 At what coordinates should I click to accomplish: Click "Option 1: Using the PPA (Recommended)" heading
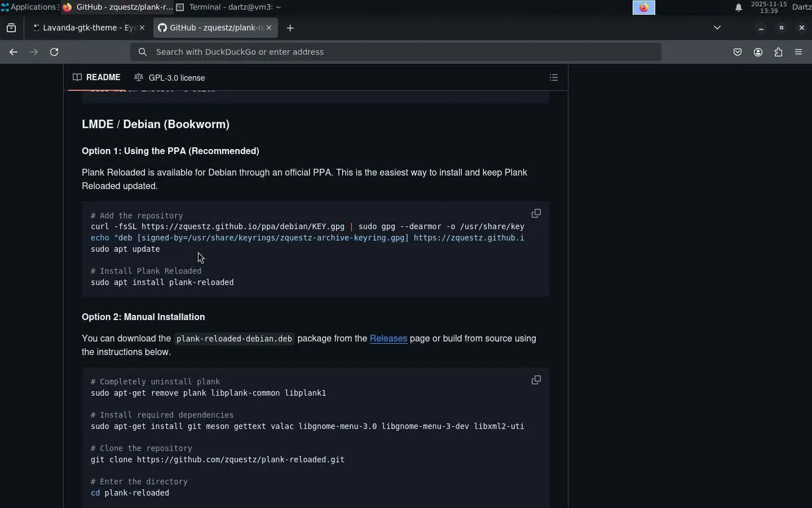point(170,151)
